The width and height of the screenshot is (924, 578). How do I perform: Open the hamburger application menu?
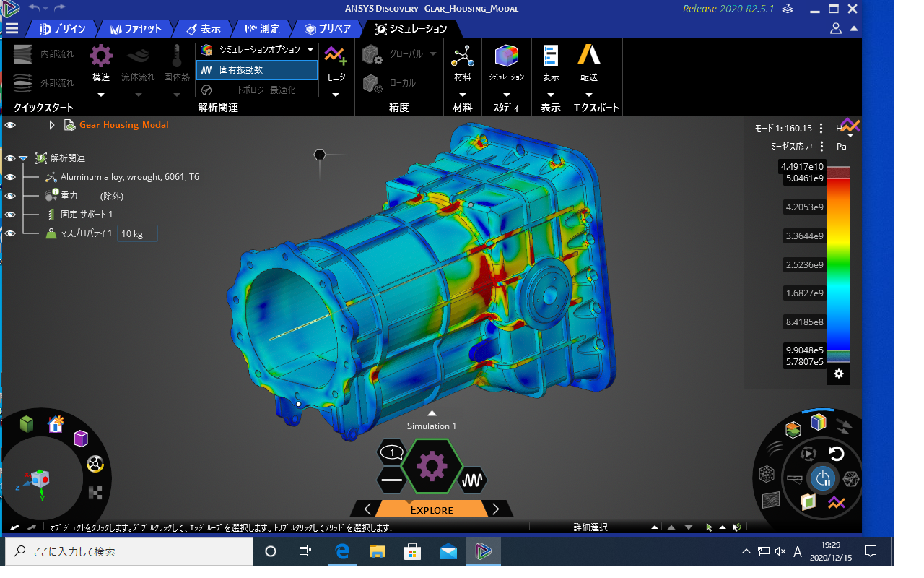click(12, 29)
